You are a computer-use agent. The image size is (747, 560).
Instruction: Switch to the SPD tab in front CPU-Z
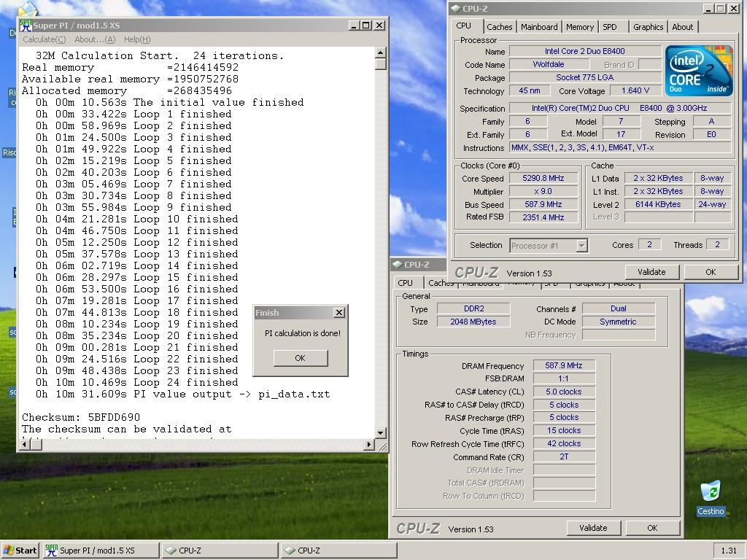coord(610,27)
